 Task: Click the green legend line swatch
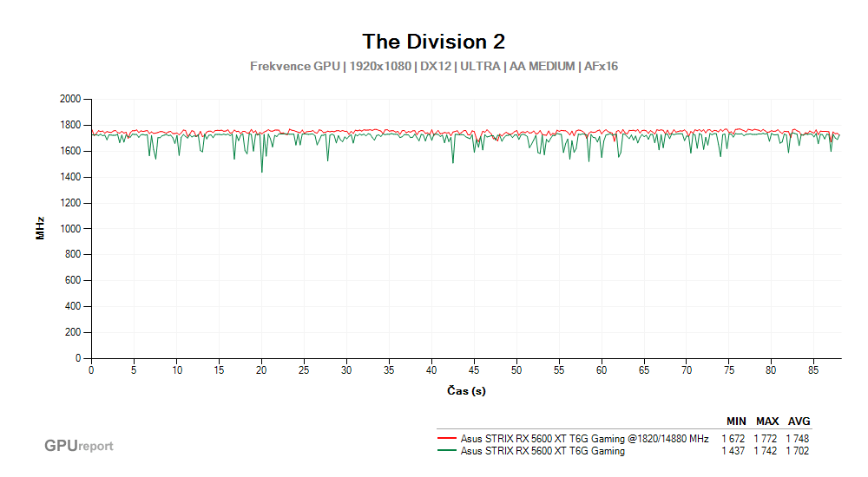coord(447,450)
